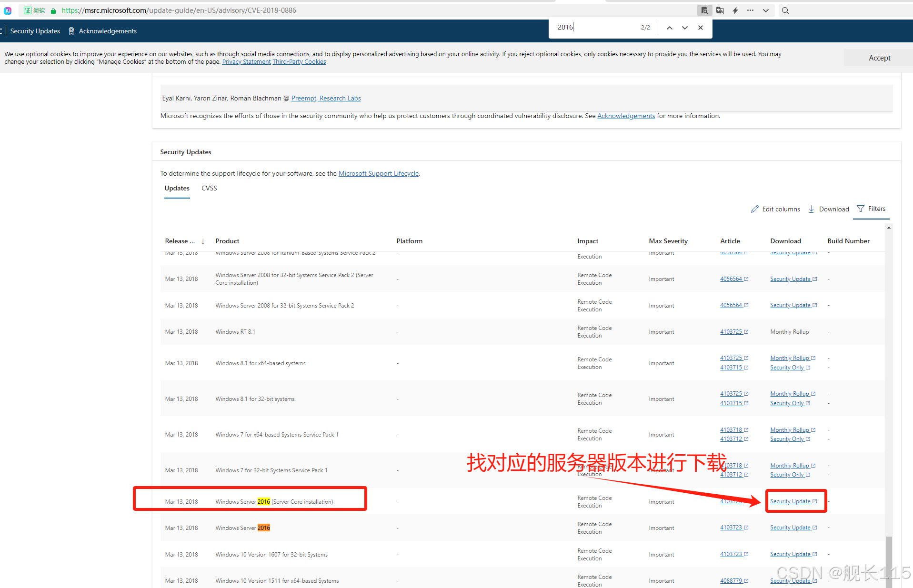Click the Build Number column header
Viewport: 913px width, 588px height.
click(848, 241)
